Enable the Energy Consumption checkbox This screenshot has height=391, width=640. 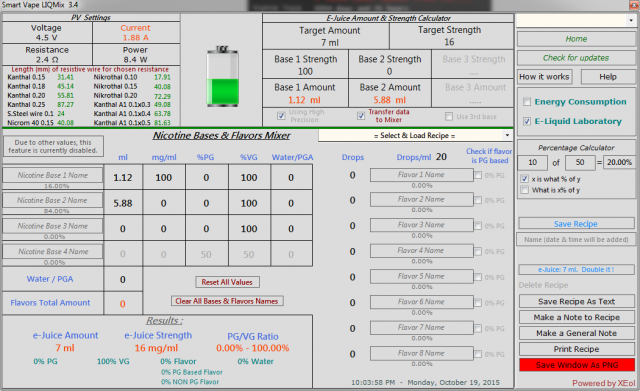click(x=527, y=102)
